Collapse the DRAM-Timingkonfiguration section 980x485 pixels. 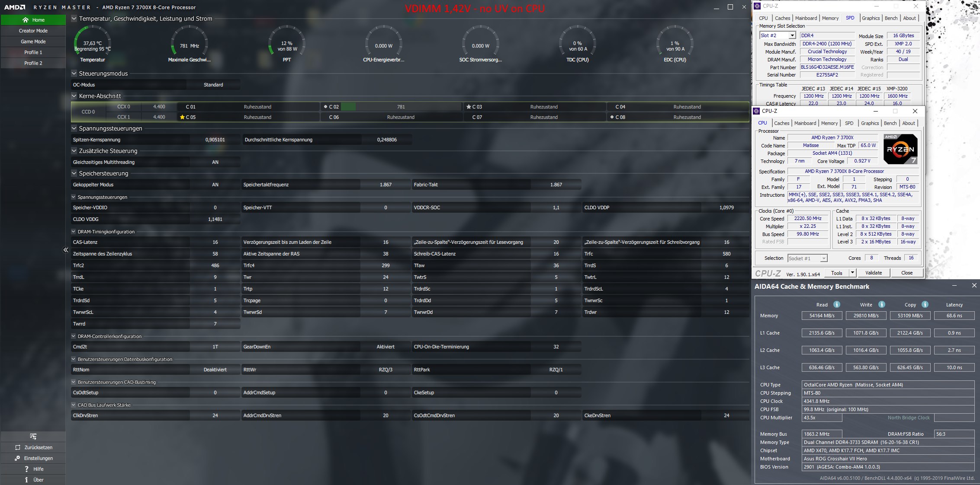[74, 232]
